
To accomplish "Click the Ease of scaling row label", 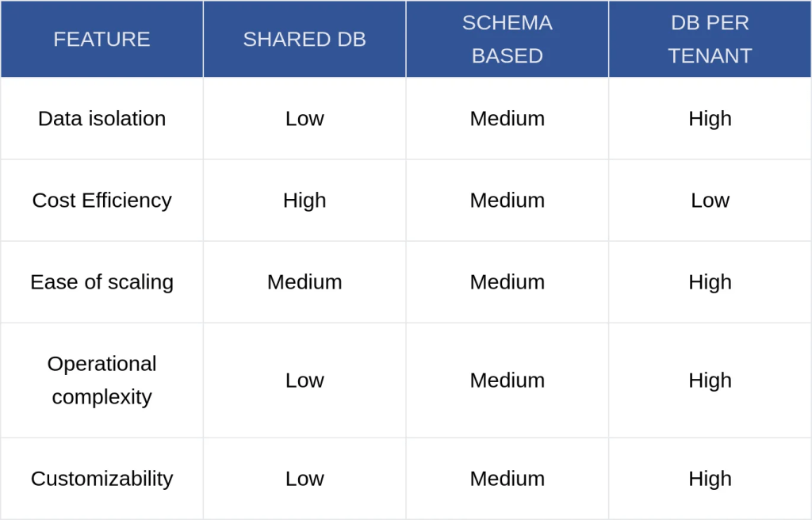I will pos(101,281).
